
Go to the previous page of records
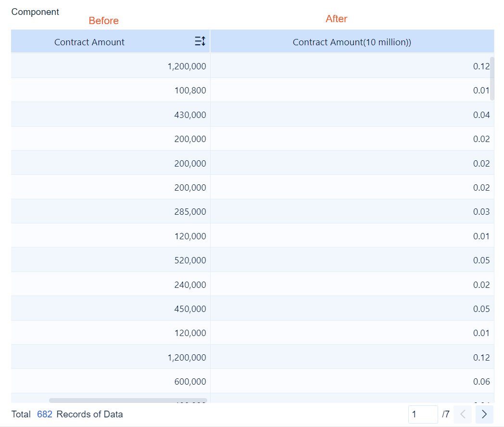pos(463,414)
